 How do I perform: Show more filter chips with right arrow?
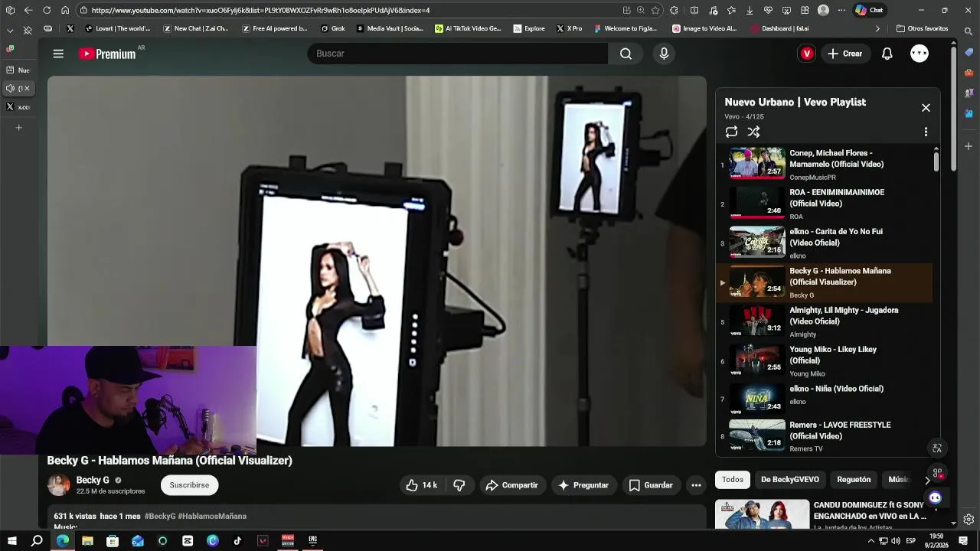(927, 480)
